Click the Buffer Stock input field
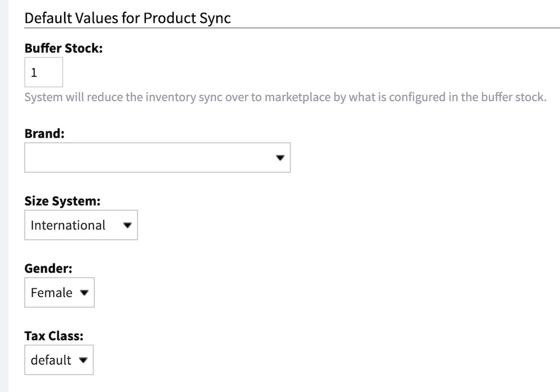This screenshot has height=392, width=560. coord(44,72)
